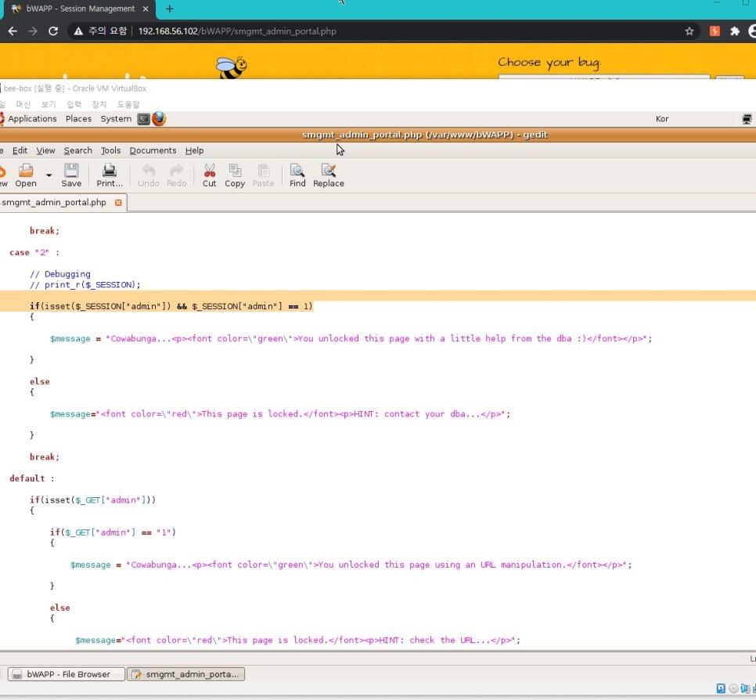Click the Open file icon in gedit
This screenshot has height=700, width=756.
26,175
